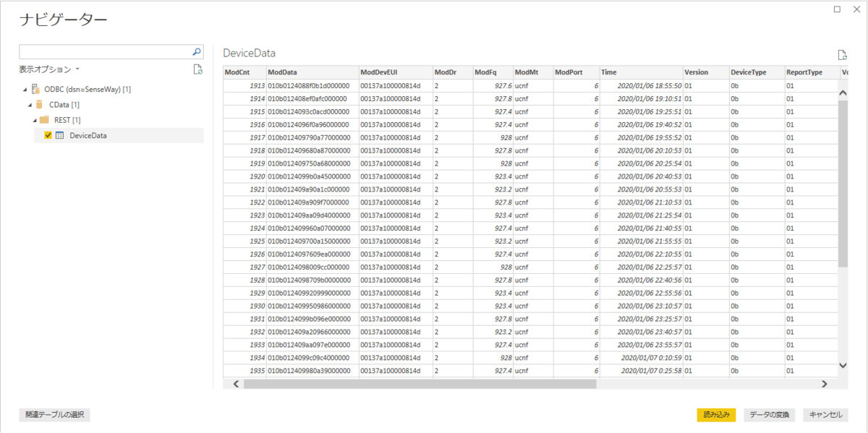Screen dimensions: 868x433
Task: Click the CData database icon
Action: coord(40,104)
